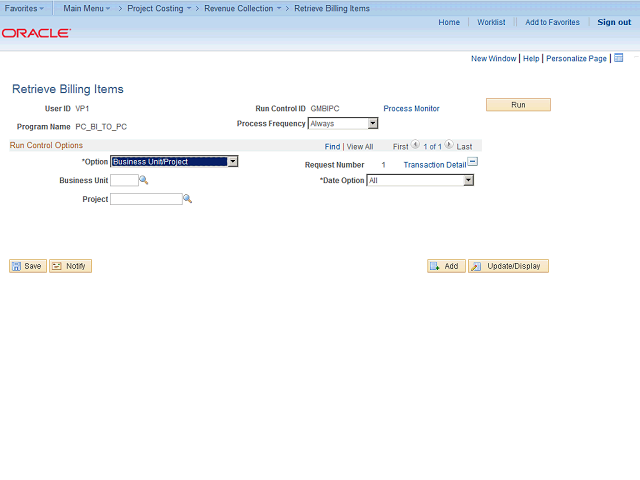The image size is (640, 480).
Task: Click Add to Favorites link
Action: point(552,22)
